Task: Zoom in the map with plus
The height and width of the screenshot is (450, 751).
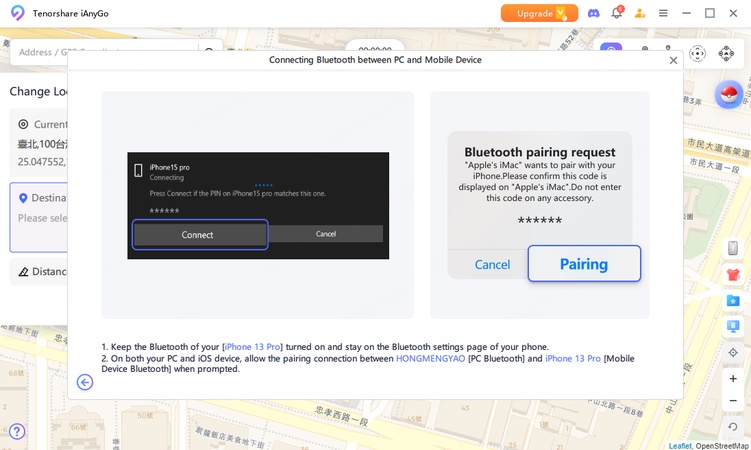Action: tap(733, 379)
